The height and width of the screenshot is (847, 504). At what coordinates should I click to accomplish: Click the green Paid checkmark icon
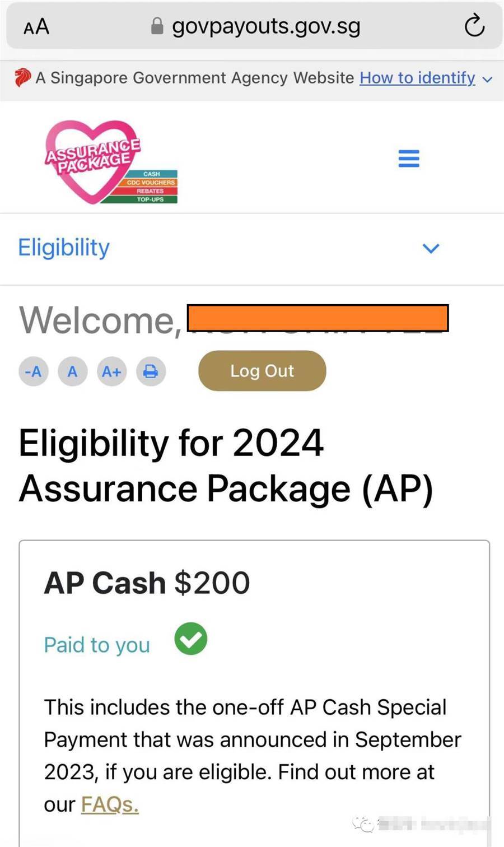[x=191, y=639]
